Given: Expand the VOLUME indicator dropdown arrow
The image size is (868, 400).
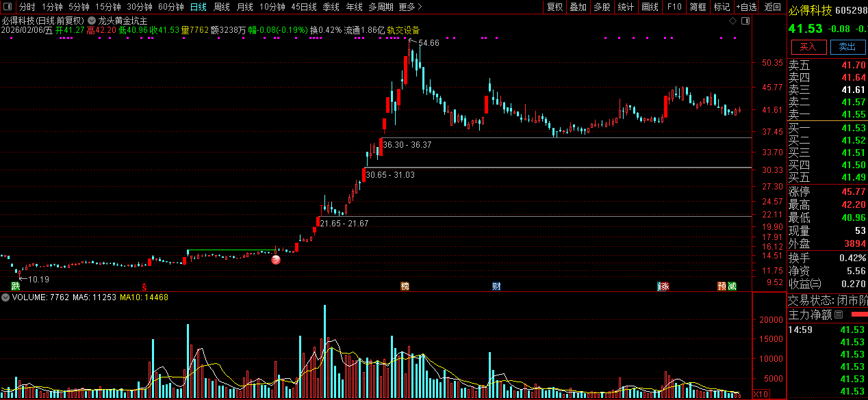Looking at the screenshot, I should pos(6,297).
